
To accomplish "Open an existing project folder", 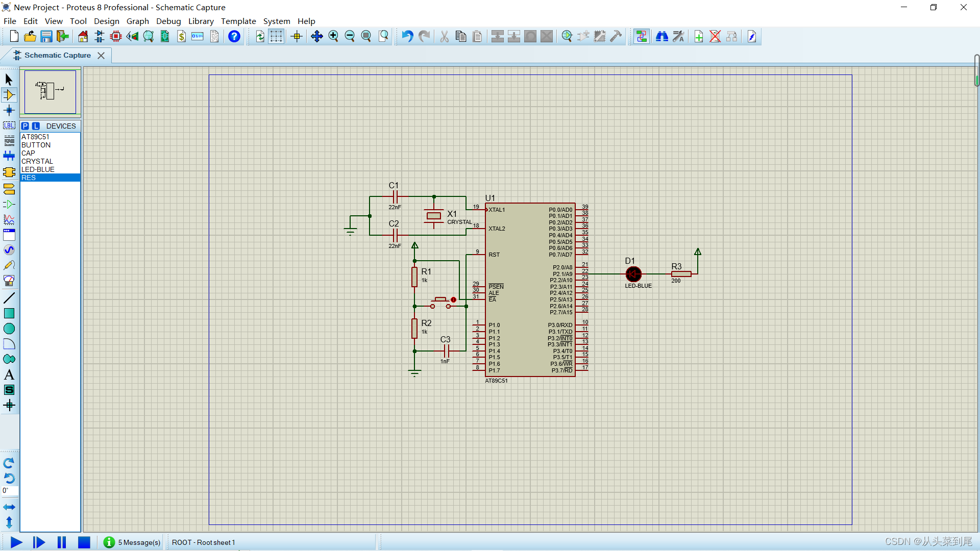I will click(x=30, y=36).
